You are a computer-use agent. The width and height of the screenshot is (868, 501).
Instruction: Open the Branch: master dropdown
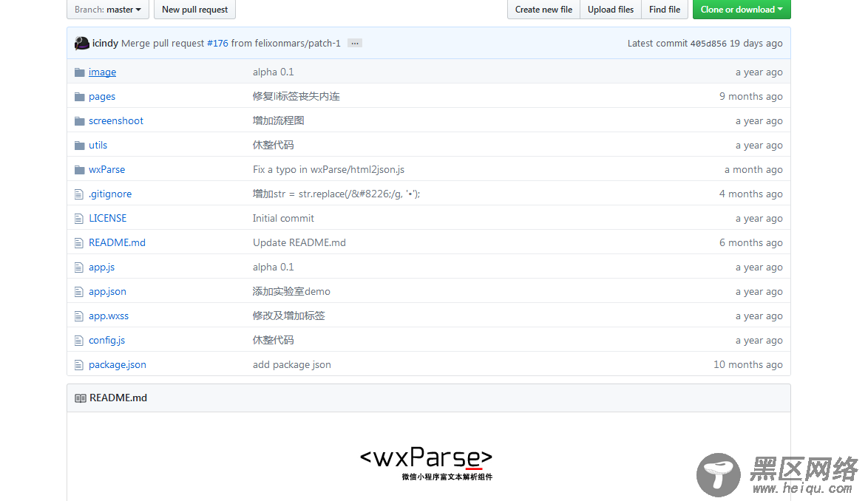108,10
